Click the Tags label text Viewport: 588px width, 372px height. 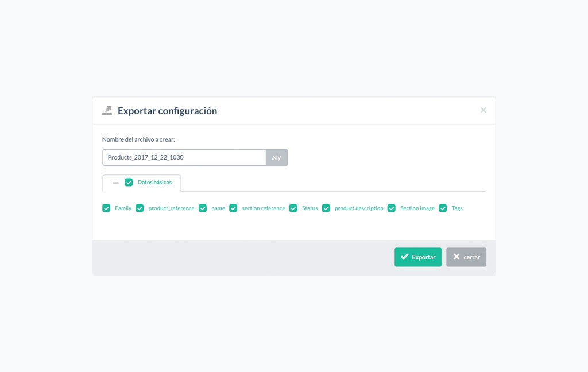457,208
